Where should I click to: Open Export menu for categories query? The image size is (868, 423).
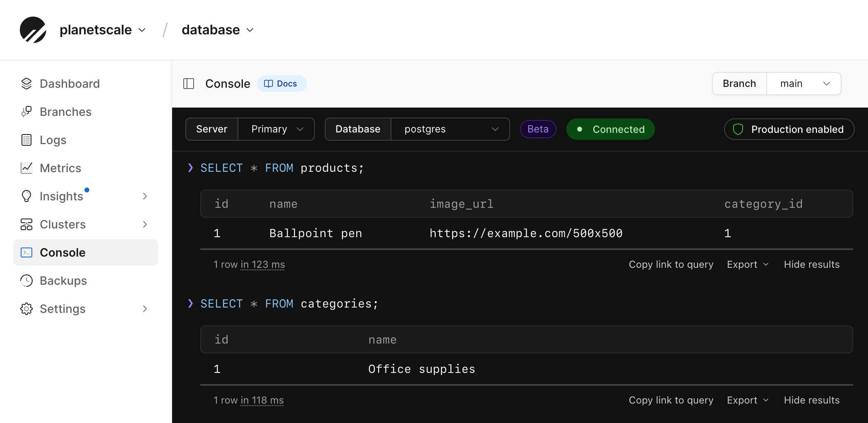748,400
